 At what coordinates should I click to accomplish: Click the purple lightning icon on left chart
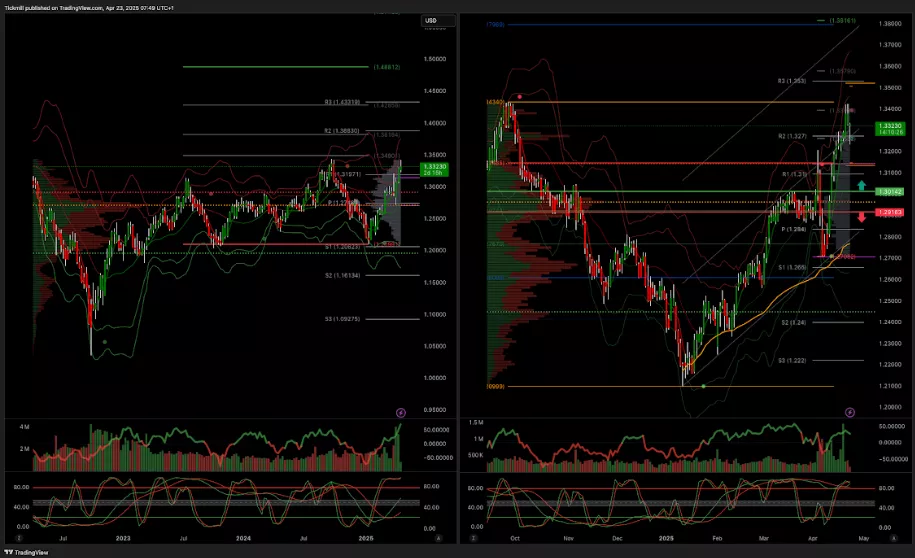point(401,412)
